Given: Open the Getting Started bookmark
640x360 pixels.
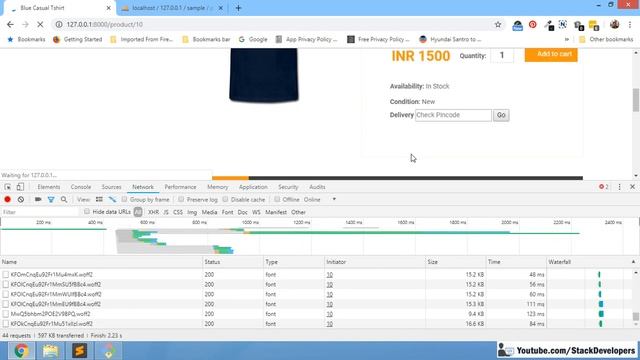Looking at the screenshot, I should pyautogui.click(x=78, y=40).
